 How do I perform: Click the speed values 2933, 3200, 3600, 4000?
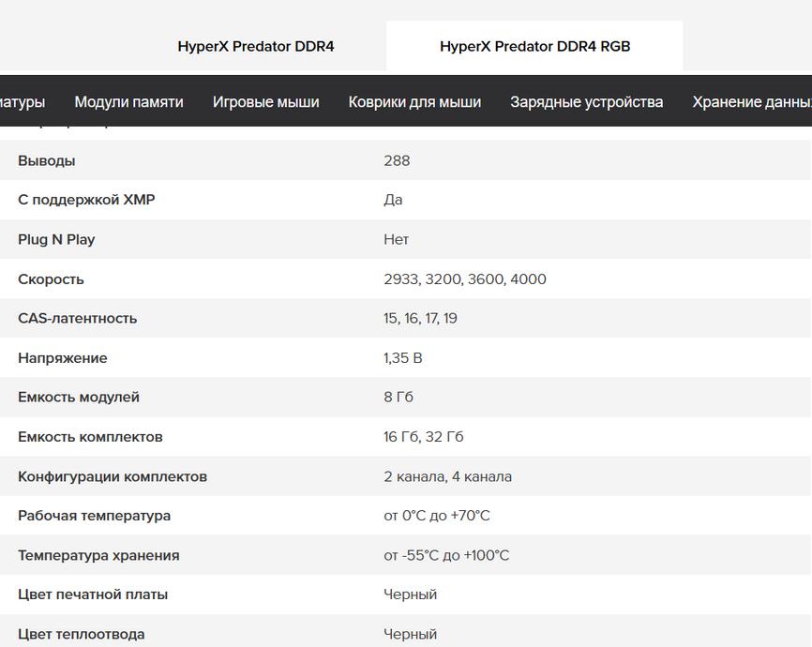[x=465, y=279]
